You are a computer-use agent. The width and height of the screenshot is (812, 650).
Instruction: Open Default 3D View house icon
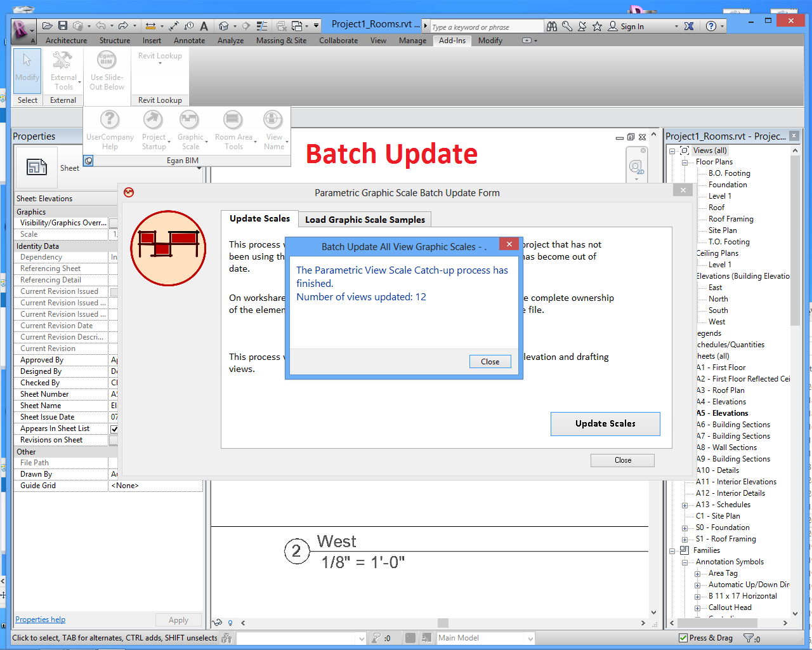pos(223,26)
